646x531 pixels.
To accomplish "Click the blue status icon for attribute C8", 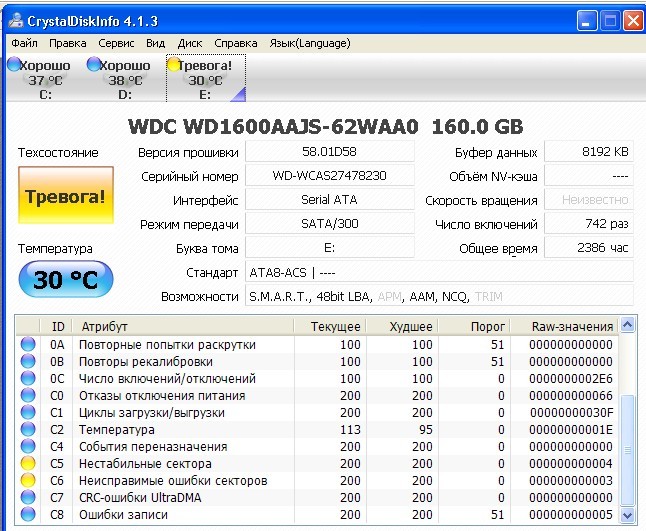I will pyautogui.click(x=28, y=514).
